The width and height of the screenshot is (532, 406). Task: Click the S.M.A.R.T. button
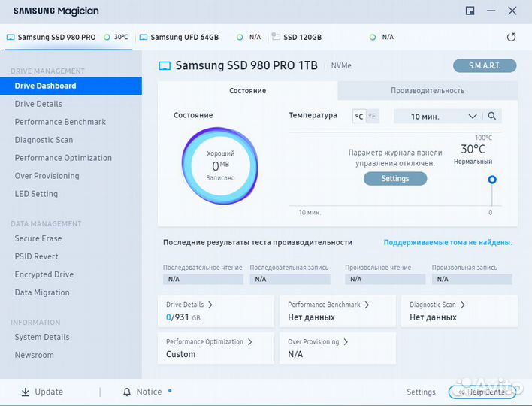485,65
